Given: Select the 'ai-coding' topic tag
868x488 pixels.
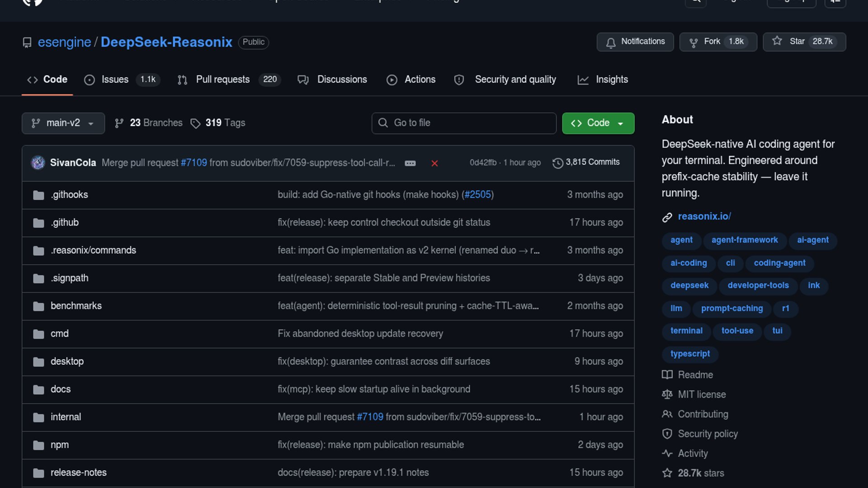Looking at the screenshot, I should coord(689,263).
